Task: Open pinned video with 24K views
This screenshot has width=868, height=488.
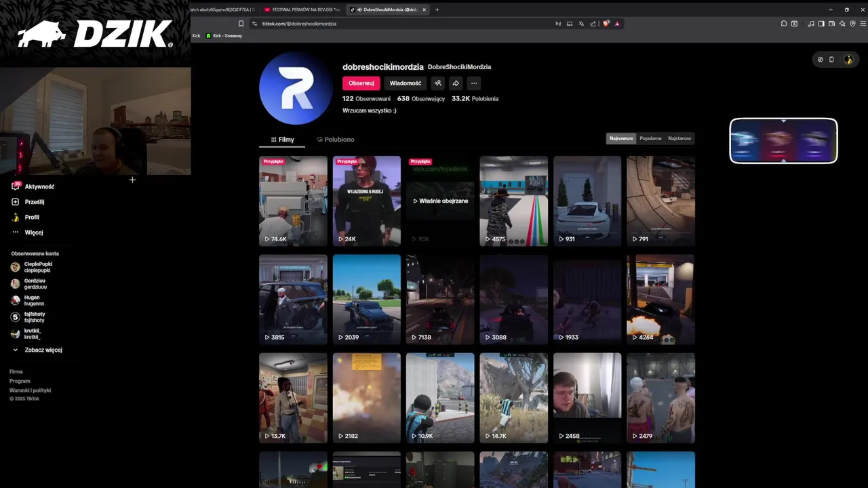Action: pos(367,201)
